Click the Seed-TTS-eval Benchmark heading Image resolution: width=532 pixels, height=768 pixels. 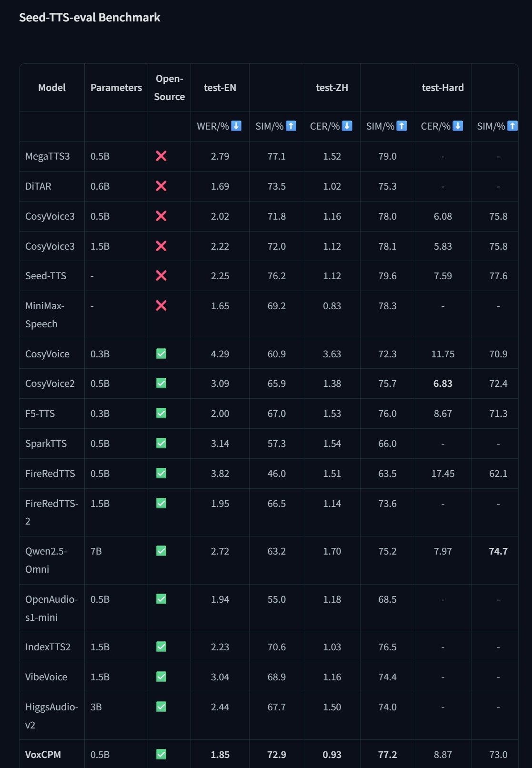(90, 18)
